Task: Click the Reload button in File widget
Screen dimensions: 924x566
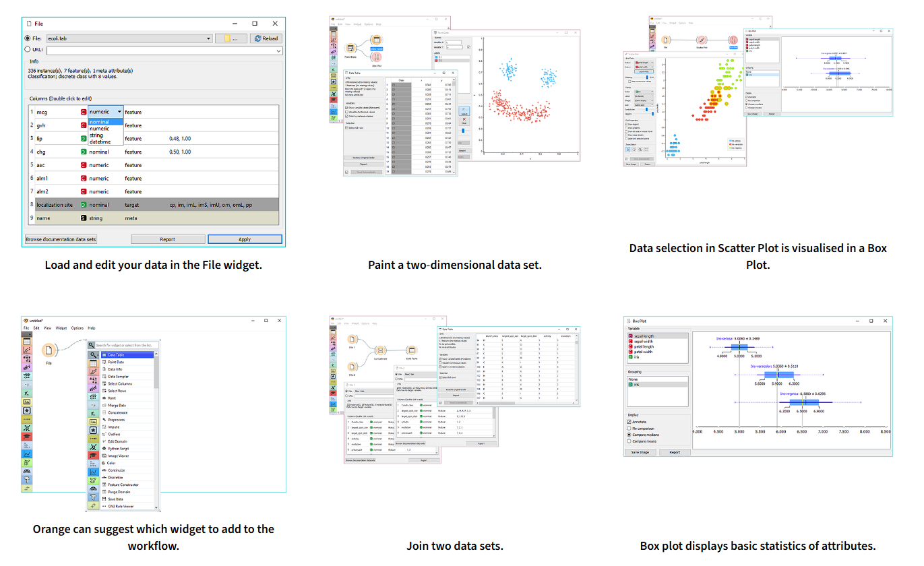Action: pyautogui.click(x=266, y=38)
